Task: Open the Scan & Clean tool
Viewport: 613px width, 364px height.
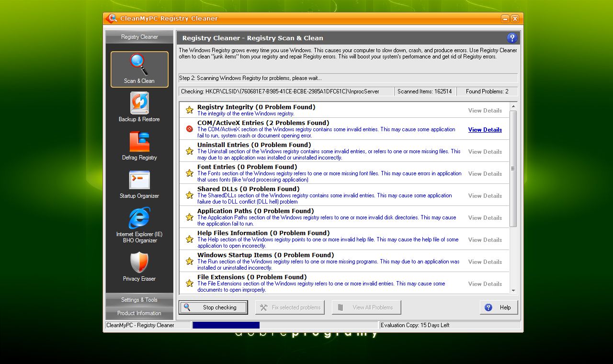Action: [x=139, y=69]
